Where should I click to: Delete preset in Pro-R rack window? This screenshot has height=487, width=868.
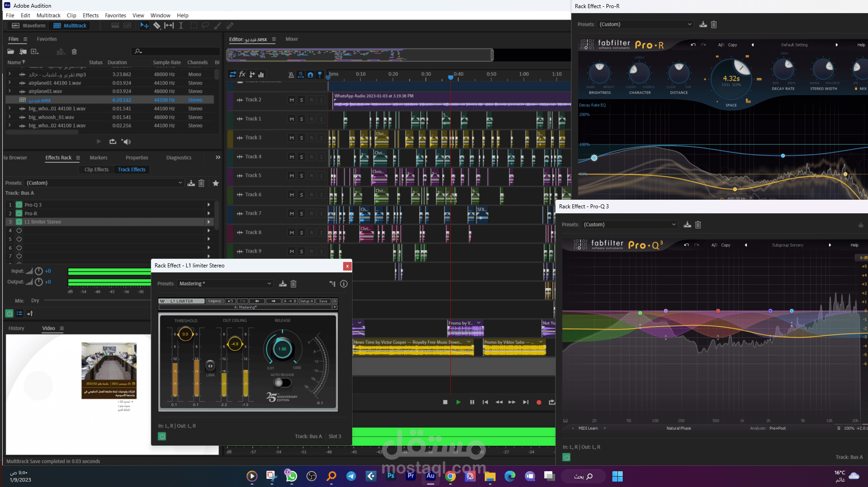(x=714, y=24)
